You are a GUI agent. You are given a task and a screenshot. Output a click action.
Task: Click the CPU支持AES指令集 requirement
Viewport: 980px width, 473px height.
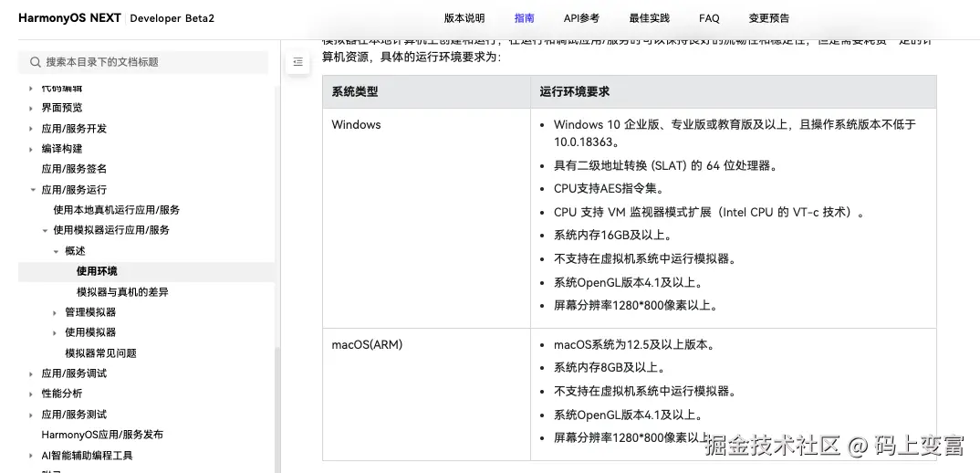click(609, 188)
